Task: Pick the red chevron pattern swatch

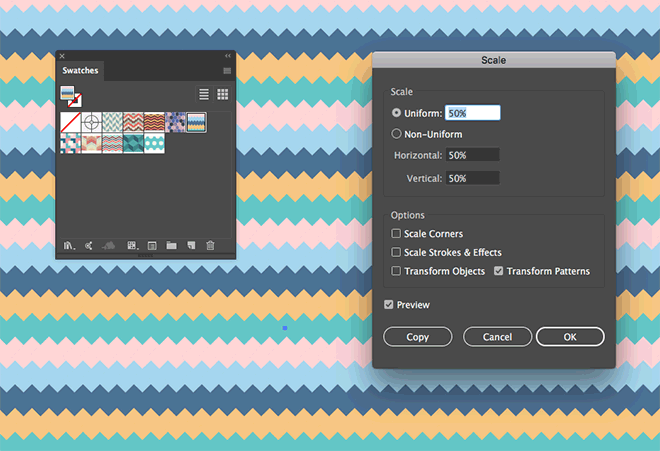Action: coord(133,123)
